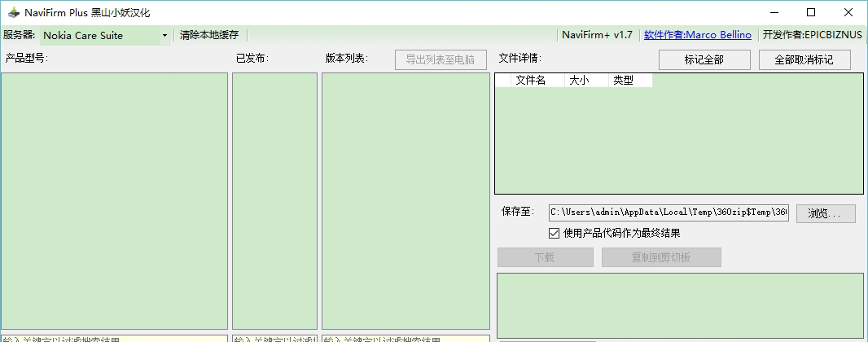This screenshot has height=355, width=868.
Task: Click the 保存至 save path input field
Action: click(x=669, y=213)
